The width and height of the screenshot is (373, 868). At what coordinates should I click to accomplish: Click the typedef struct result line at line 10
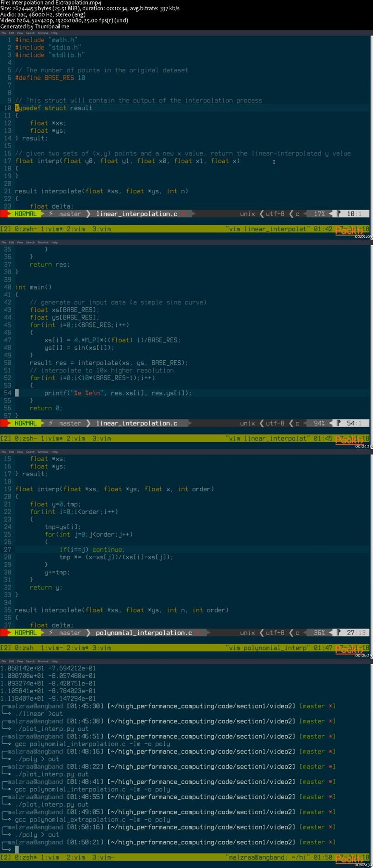[x=54, y=108]
